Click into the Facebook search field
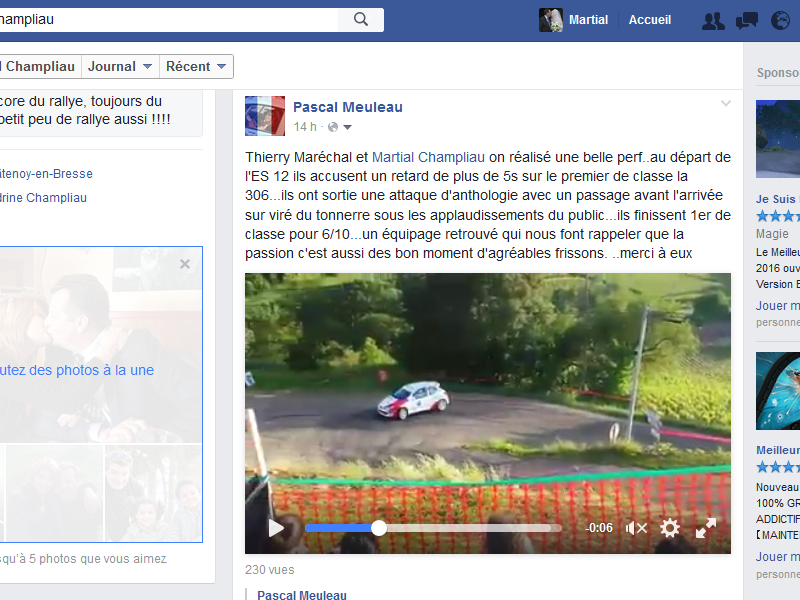800x600 pixels. [x=168, y=20]
